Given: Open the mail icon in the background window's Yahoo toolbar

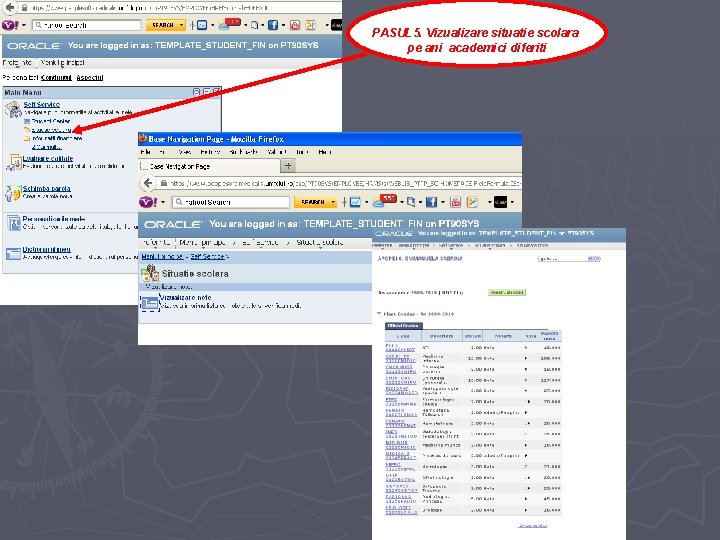Looking at the screenshot, I should 202,25.
